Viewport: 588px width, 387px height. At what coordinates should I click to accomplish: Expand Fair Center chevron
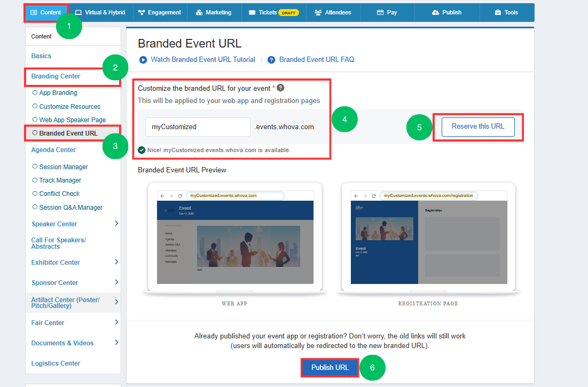pos(116,322)
